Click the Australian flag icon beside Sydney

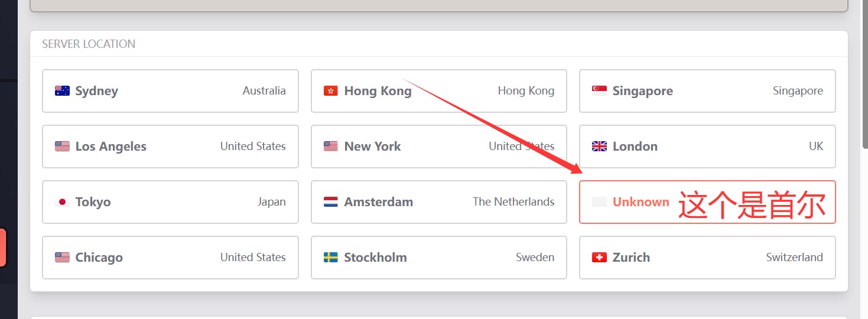pos(62,91)
